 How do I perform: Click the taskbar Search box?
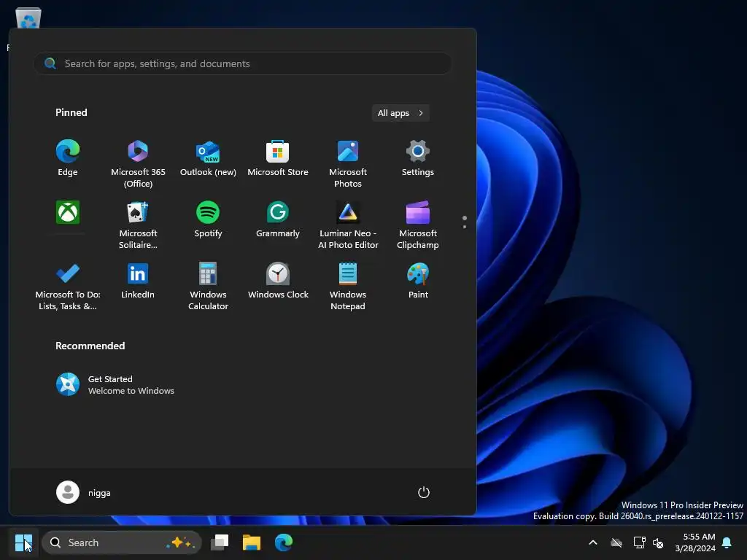(122, 542)
